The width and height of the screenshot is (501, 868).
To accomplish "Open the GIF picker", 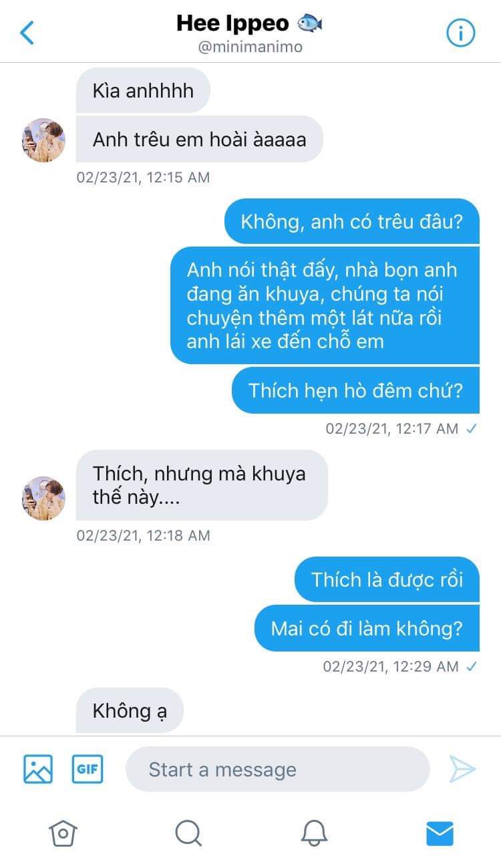I will pos(88,768).
